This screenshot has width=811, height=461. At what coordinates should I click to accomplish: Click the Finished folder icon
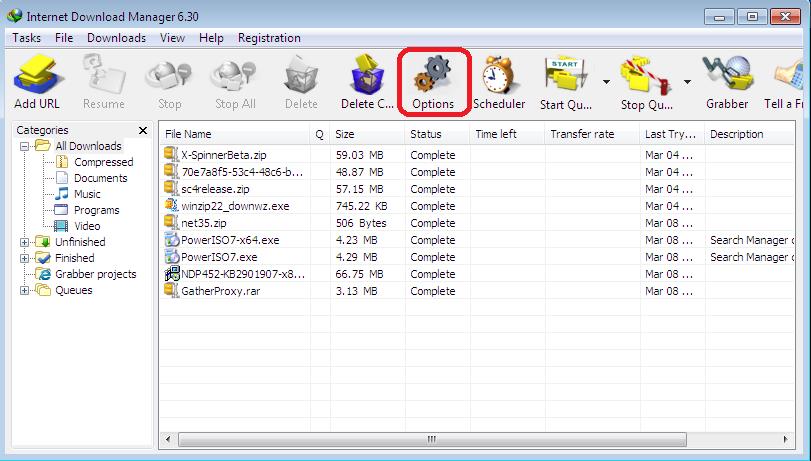point(43,258)
